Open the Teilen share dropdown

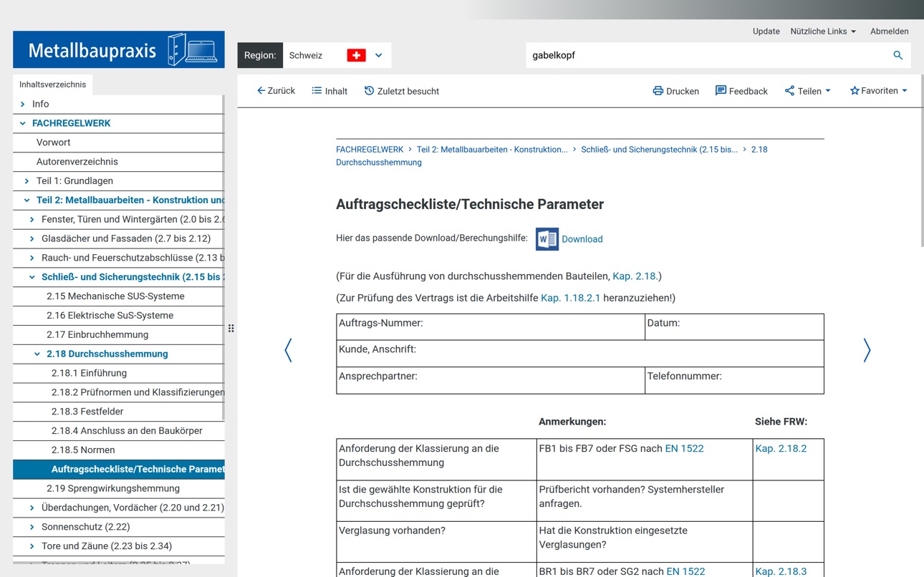[x=808, y=91]
